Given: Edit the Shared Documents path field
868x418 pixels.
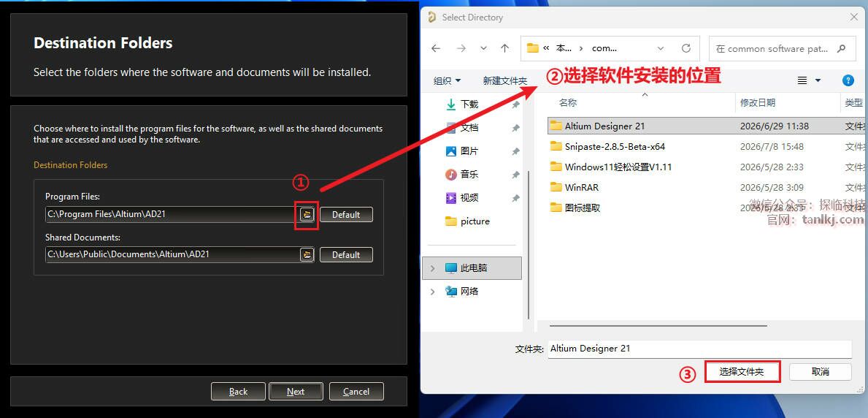Looking at the screenshot, I should pyautogui.click(x=172, y=254).
